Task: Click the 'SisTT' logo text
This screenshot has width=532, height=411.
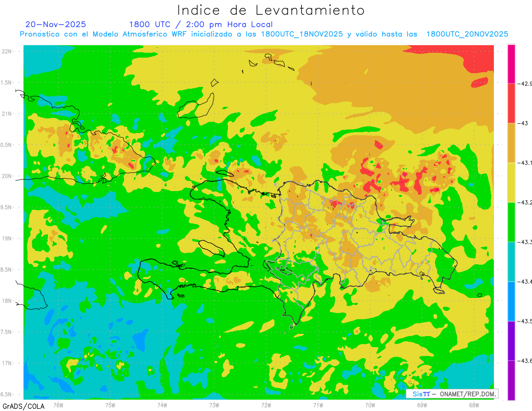Action: (x=422, y=394)
